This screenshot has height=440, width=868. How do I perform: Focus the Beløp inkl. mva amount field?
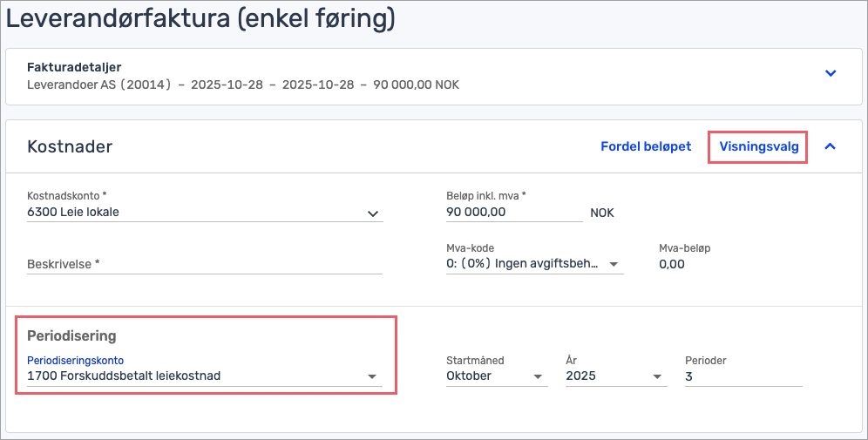pyautogui.click(x=512, y=212)
